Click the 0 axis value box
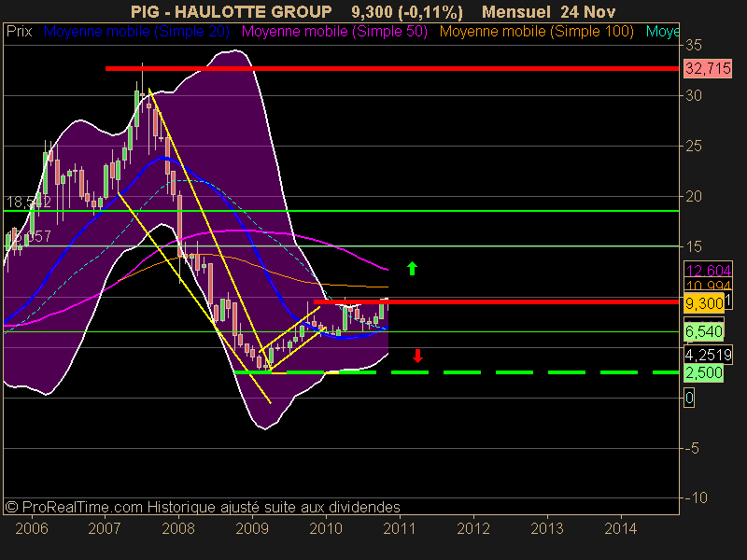This screenshot has height=560, width=747. coord(689,398)
